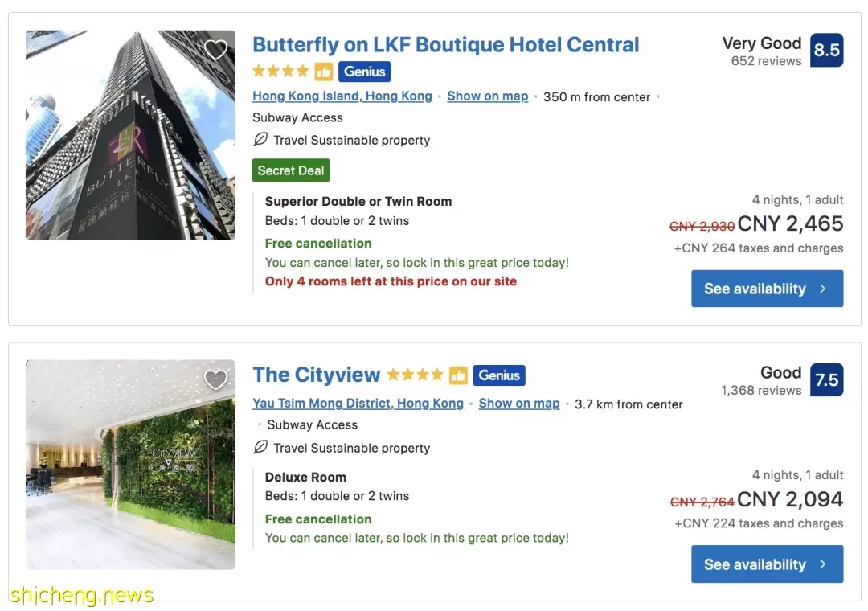868x611 pixels.
Task: See availability for The Cityview
Action: [x=768, y=564]
